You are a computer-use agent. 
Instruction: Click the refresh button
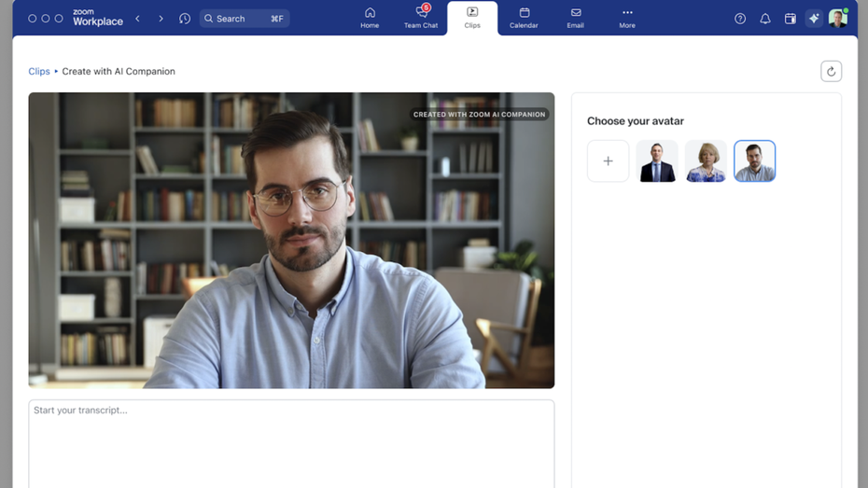[831, 72]
